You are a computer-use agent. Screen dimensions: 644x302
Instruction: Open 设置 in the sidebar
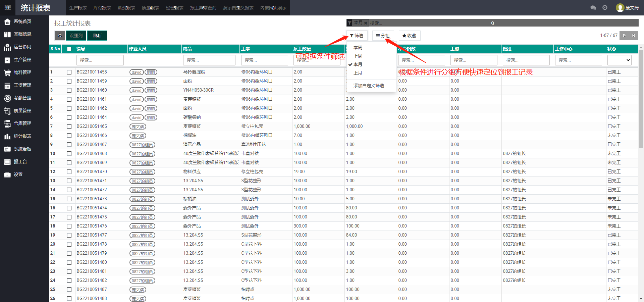pos(18,174)
